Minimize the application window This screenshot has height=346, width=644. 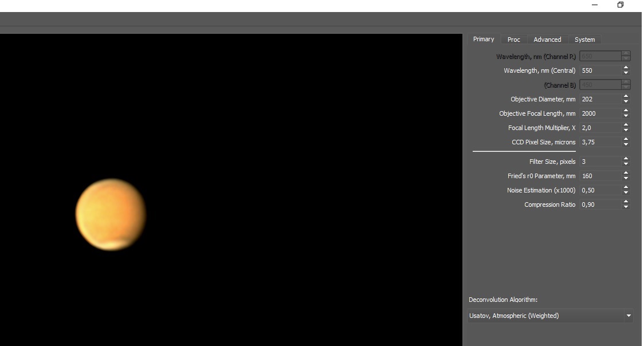[x=595, y=5]
